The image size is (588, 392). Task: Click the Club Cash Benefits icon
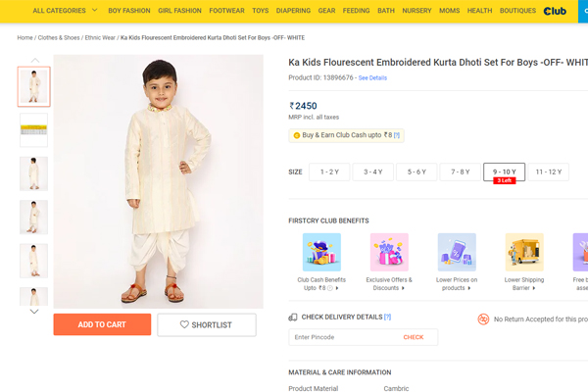click(321, 252)
